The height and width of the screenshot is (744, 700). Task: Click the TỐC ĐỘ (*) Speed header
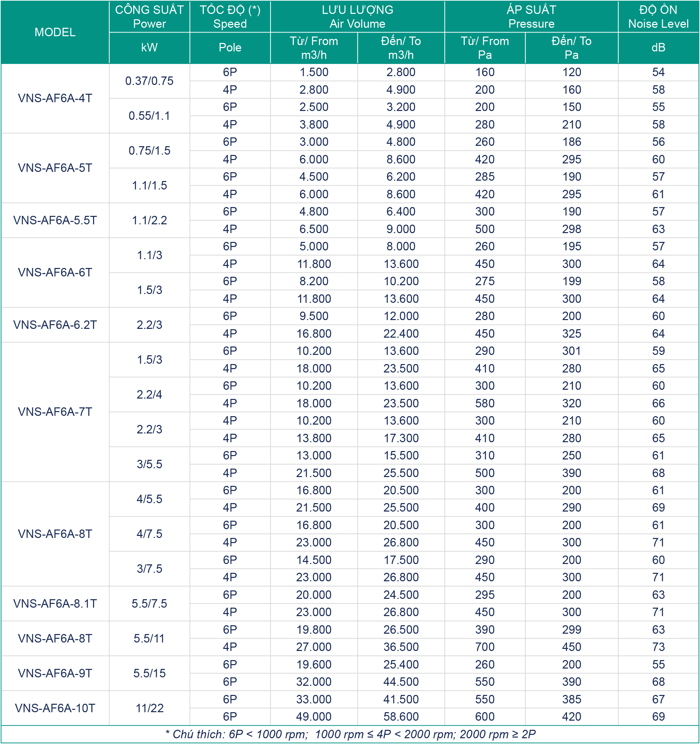point(230,17)
